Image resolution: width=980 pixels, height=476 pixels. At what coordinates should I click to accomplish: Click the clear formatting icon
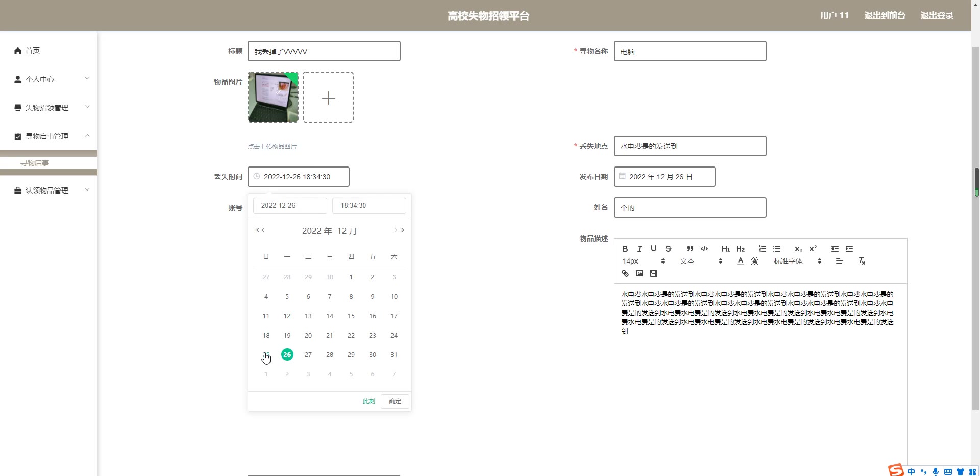pos(862,261)
